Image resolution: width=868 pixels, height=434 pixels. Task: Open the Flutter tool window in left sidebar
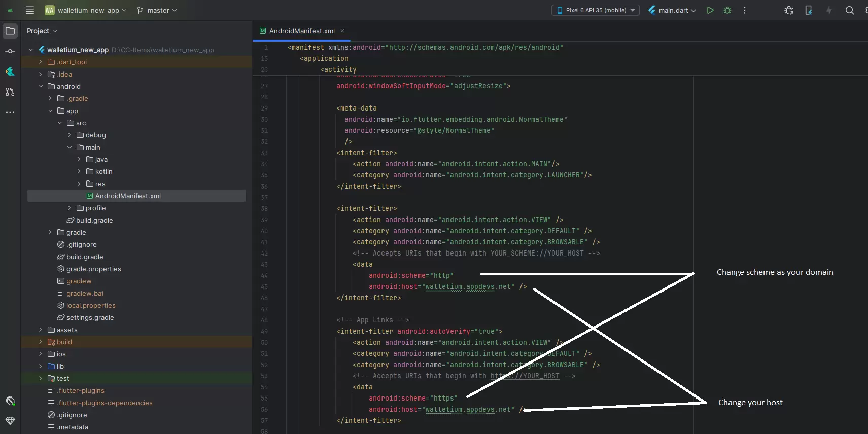(x=10, y=71)
